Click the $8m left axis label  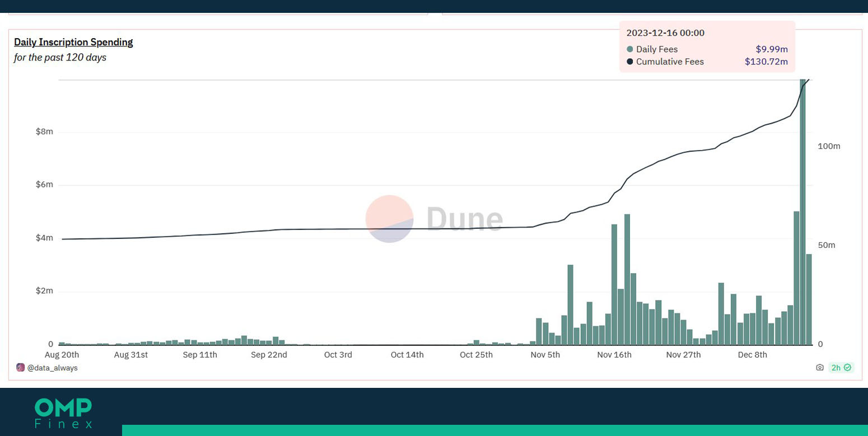(44, 132)
